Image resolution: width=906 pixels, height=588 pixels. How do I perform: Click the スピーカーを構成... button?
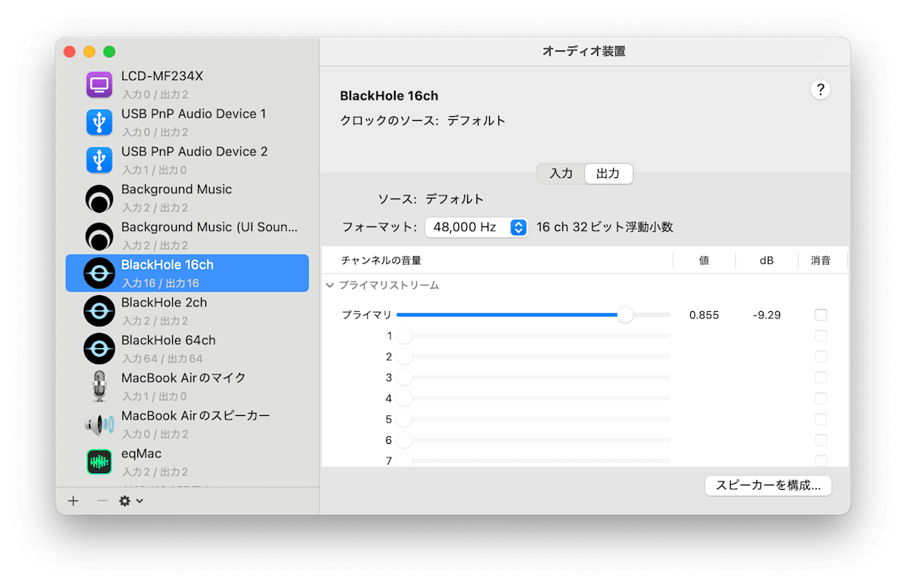pyautogui.click(x=768, y=485)
